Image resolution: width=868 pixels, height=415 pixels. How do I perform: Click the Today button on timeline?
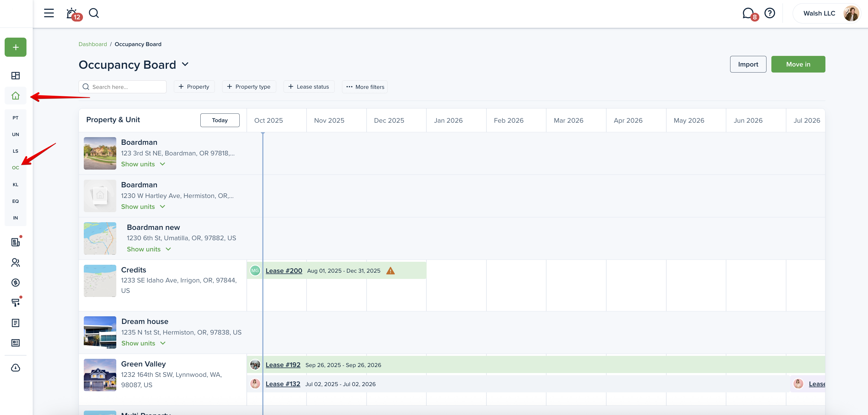pyautogui.click(x=220, y=120)
